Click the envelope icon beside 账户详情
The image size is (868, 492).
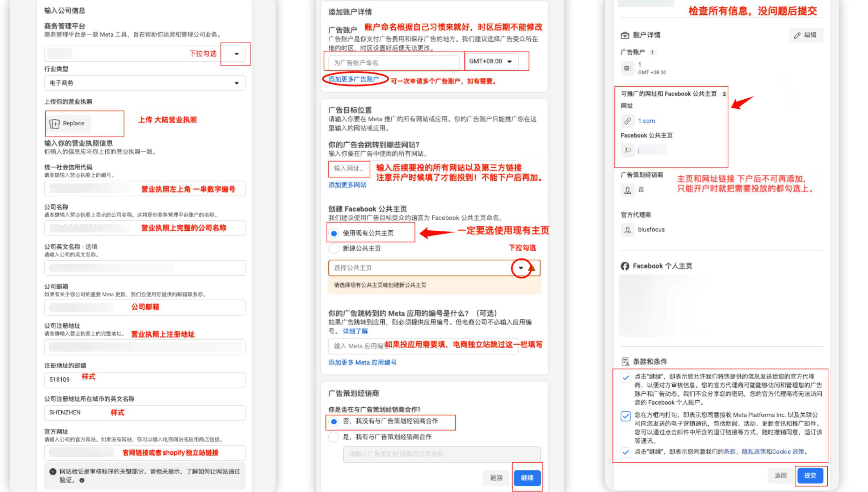[x=625, y=35]
